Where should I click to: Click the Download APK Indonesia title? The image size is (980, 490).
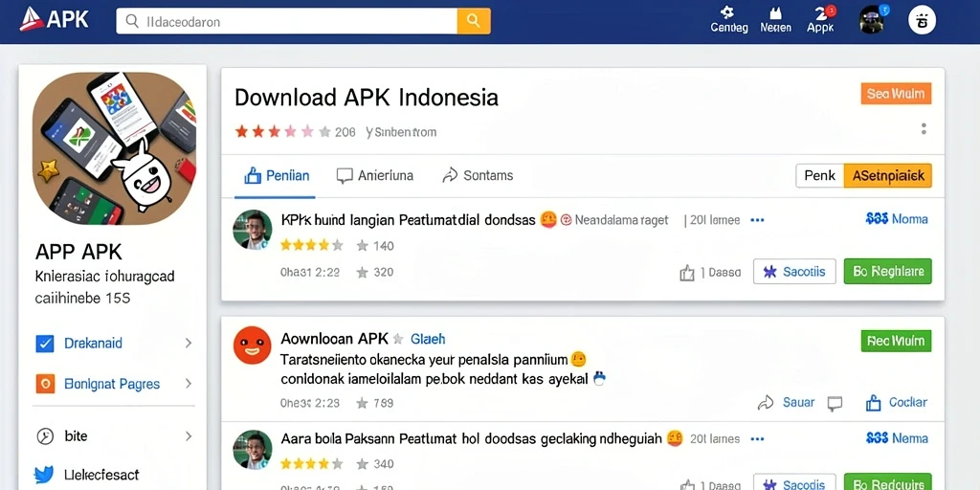click(367, 98)
